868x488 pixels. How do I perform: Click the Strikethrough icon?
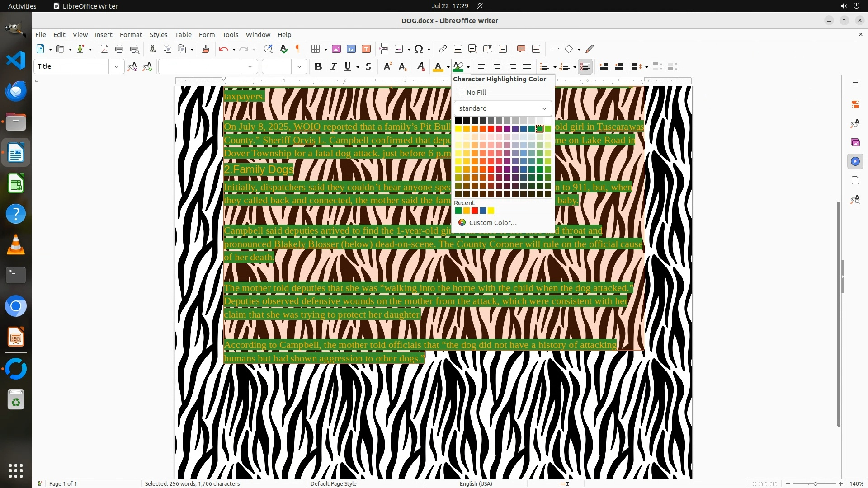[368, 67]
